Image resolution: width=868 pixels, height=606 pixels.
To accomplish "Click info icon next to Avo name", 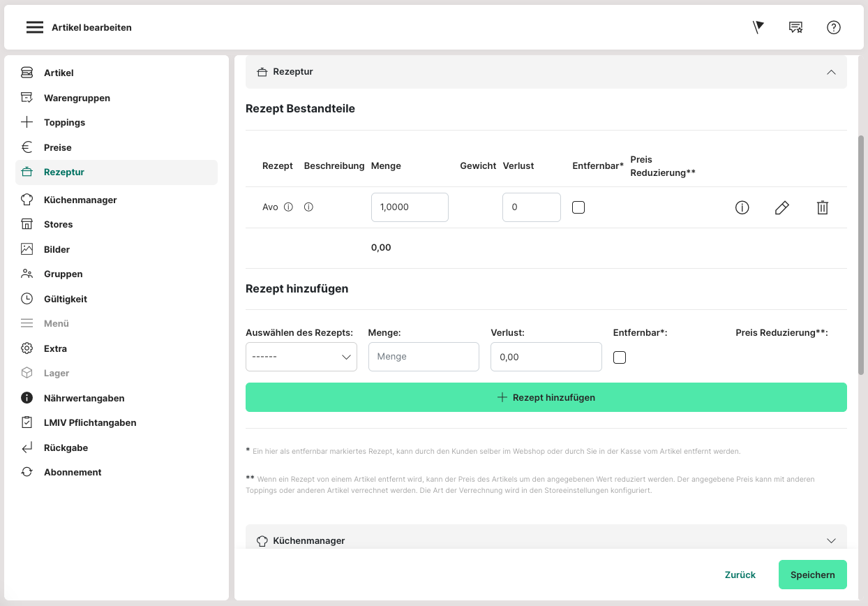I will pyautogui.click(x=288, y=207).
